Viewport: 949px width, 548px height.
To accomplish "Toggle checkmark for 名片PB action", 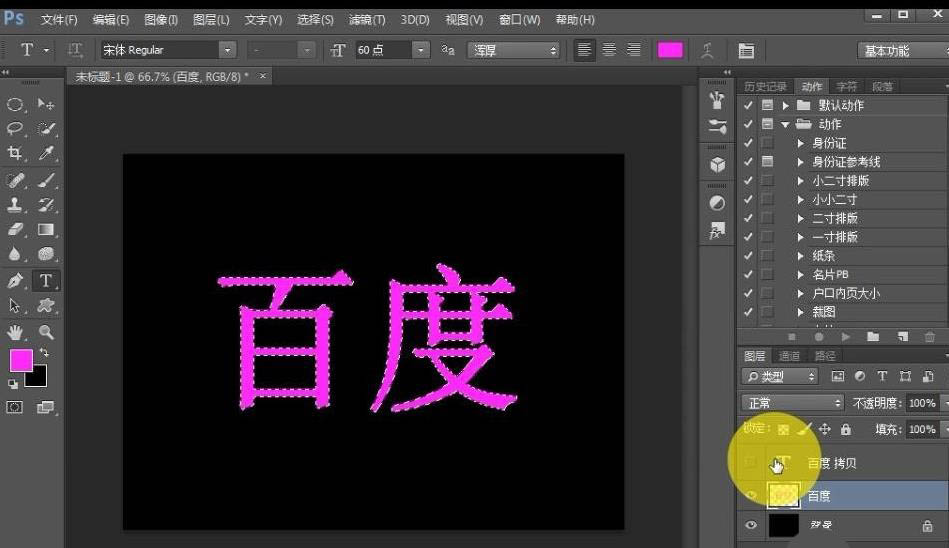I will click(x=749, y=274).
